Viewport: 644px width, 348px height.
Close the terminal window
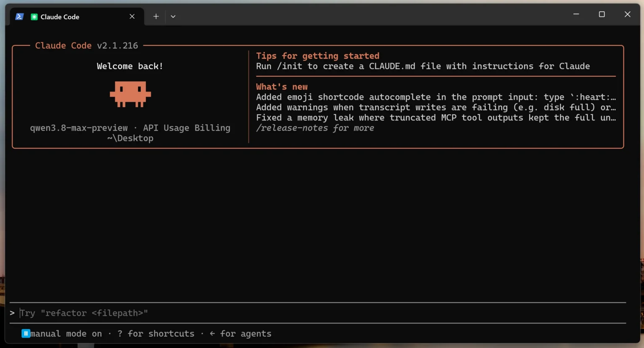627,14
